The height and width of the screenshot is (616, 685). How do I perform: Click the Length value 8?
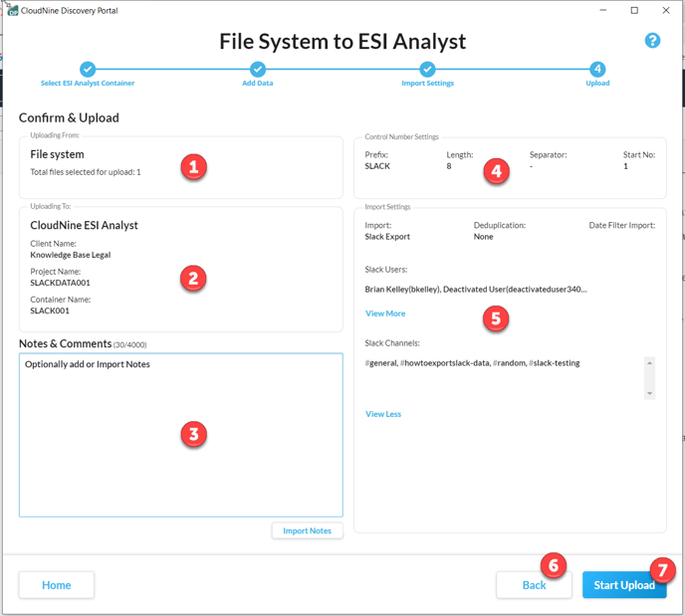tap(449, 166)
